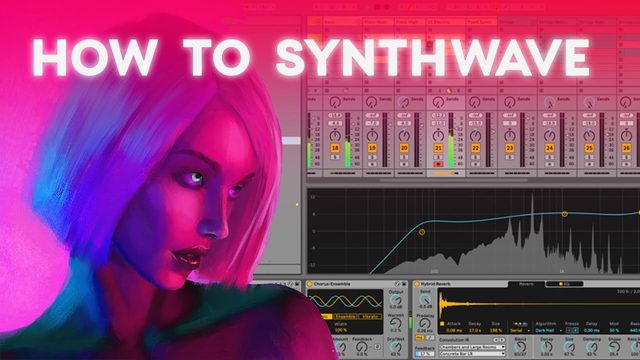Arm track 25 for recording
Screen dimensions: 640x360
[x=589, y=164]
